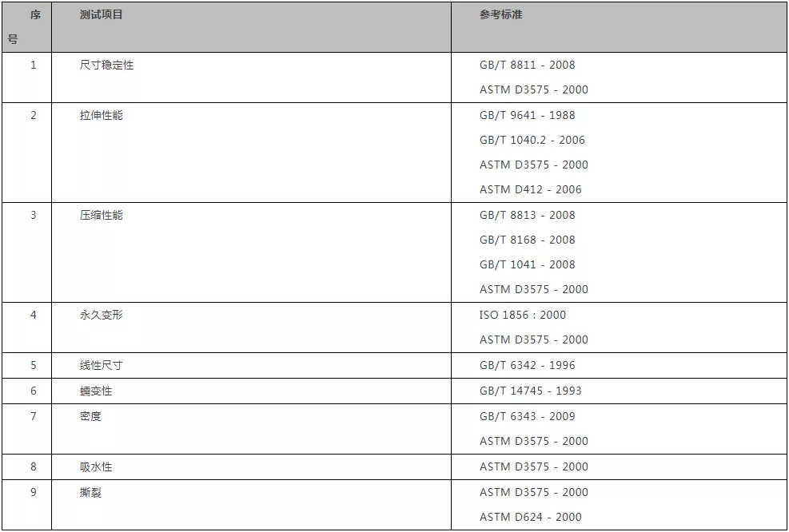Select the GB/T 8168 - 2008 standard

point(527,240)
